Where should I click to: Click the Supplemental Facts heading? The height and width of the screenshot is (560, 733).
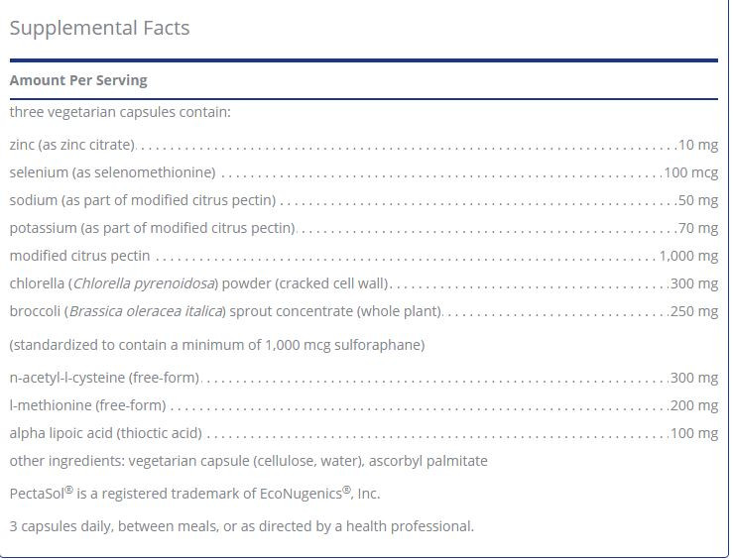point(99,28)
